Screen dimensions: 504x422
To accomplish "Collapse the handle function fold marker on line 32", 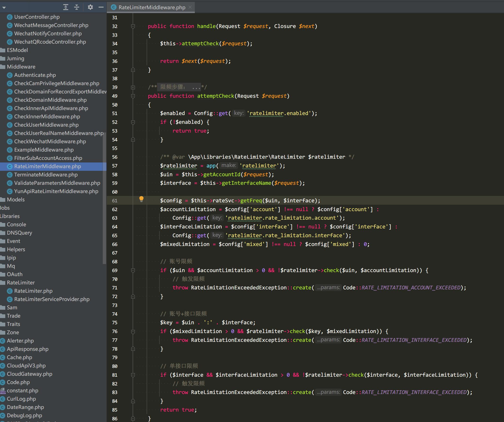I will tap(133, 26).
